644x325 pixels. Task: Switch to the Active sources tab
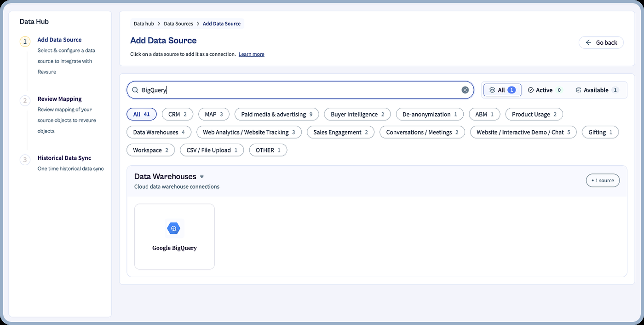click(545, 90)
